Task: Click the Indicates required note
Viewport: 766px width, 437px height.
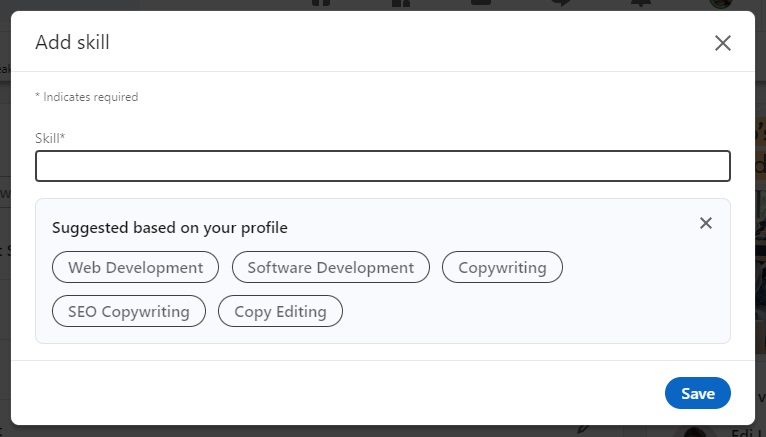Action: pos(86,97)
